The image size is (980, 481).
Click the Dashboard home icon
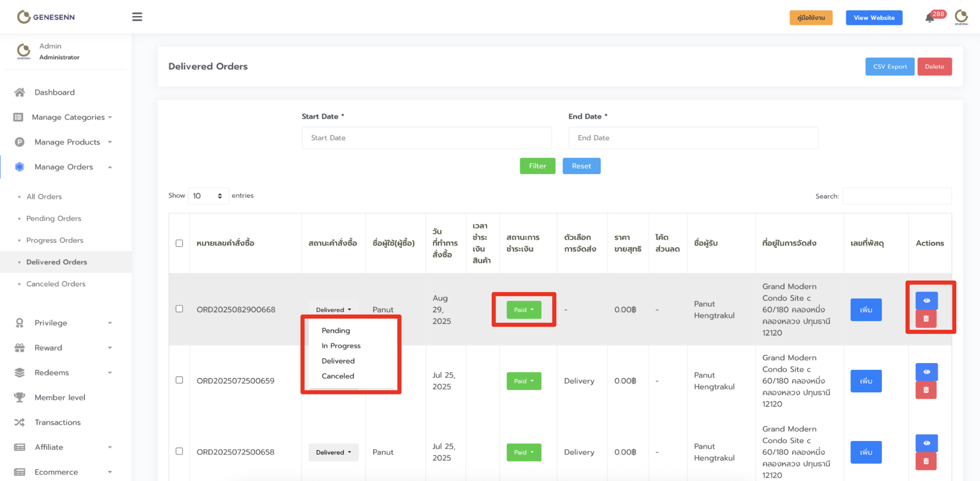pyautogui.click(x=19, y=92)
